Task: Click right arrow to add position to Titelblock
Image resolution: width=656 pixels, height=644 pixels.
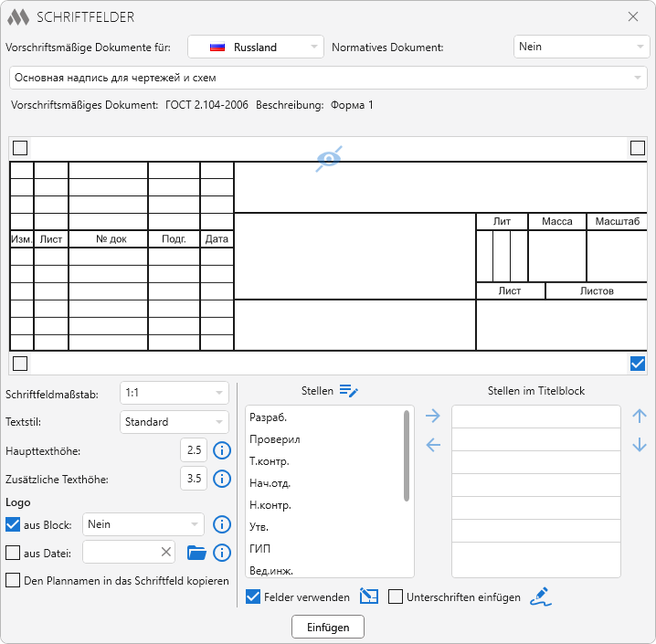Action: [433, 417]
